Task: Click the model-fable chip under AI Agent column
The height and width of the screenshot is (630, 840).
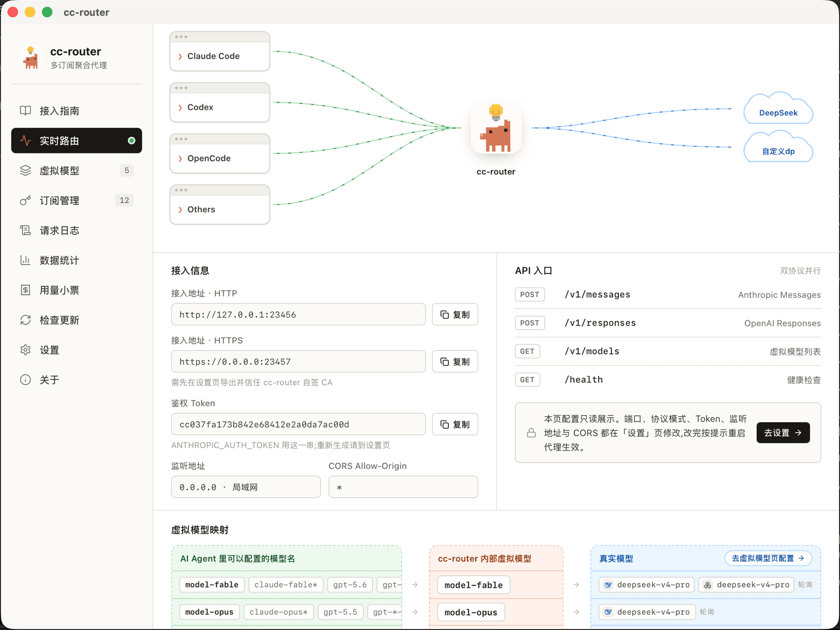Action: coord(212,585)
